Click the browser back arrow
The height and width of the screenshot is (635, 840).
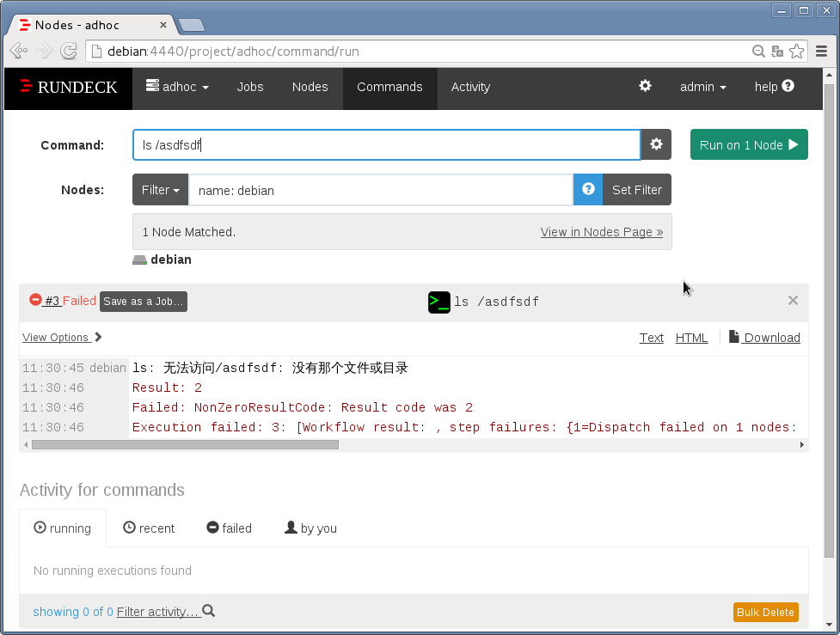tap(19, 51)
